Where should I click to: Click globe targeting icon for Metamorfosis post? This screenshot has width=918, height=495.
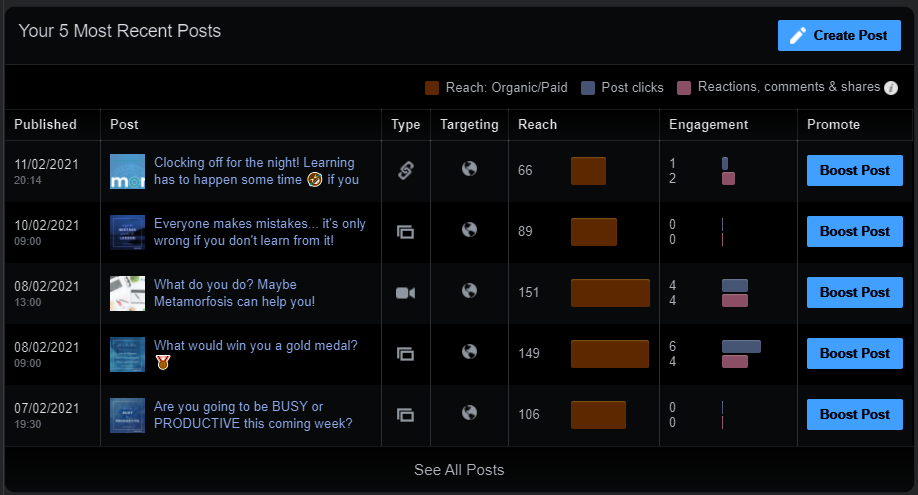click(469, 291)
